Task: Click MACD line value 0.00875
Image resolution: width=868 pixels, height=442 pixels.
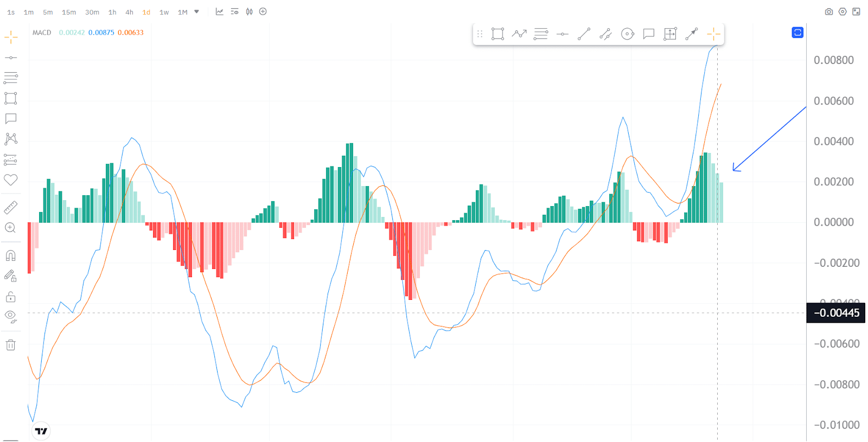Action: click(x=101, y=33)
